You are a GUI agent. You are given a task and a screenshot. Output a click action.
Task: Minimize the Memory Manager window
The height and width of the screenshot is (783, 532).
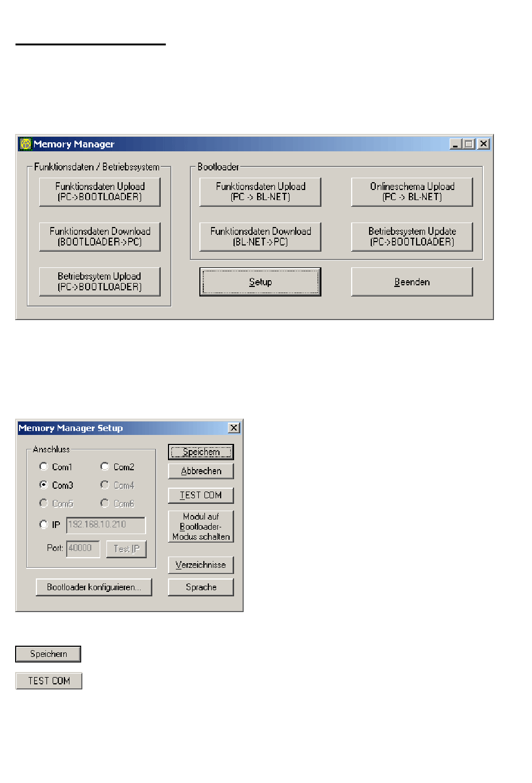[x=456, y=144]
